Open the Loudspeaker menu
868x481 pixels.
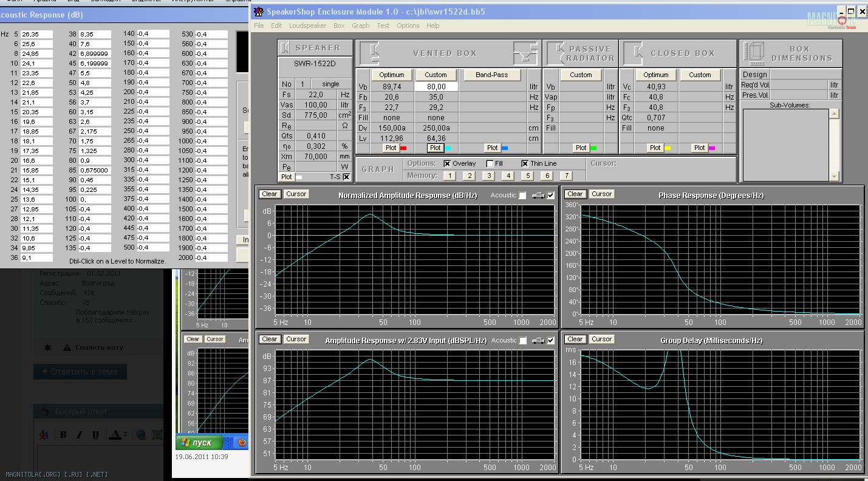coord(308,26)
